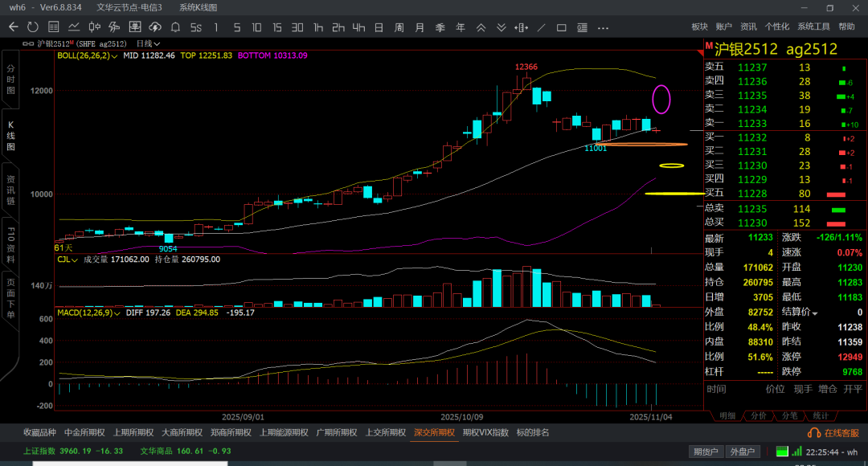
Task: Click the link icon beside 沪银2512
Action: [x=28, y=43]
